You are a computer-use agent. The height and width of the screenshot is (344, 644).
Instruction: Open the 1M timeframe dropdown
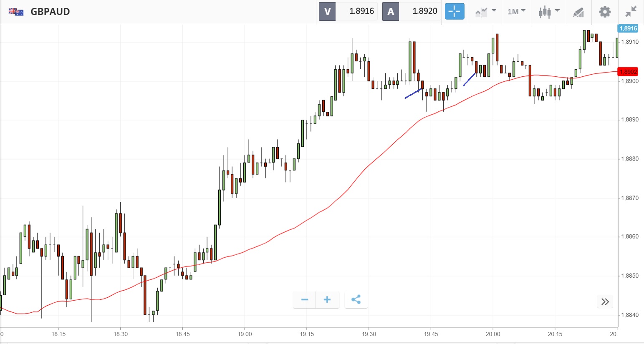pos(516,11)
